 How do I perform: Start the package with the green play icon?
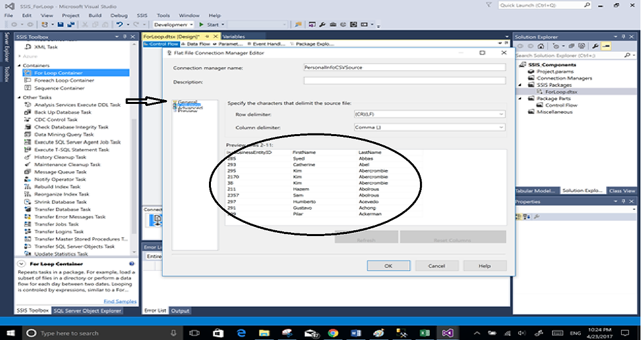(201, 25)
